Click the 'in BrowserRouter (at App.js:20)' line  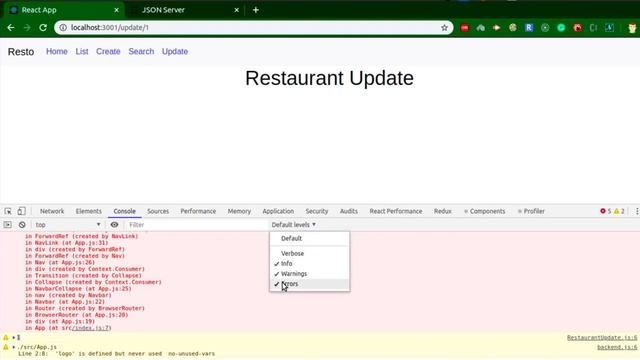(77, 315)
